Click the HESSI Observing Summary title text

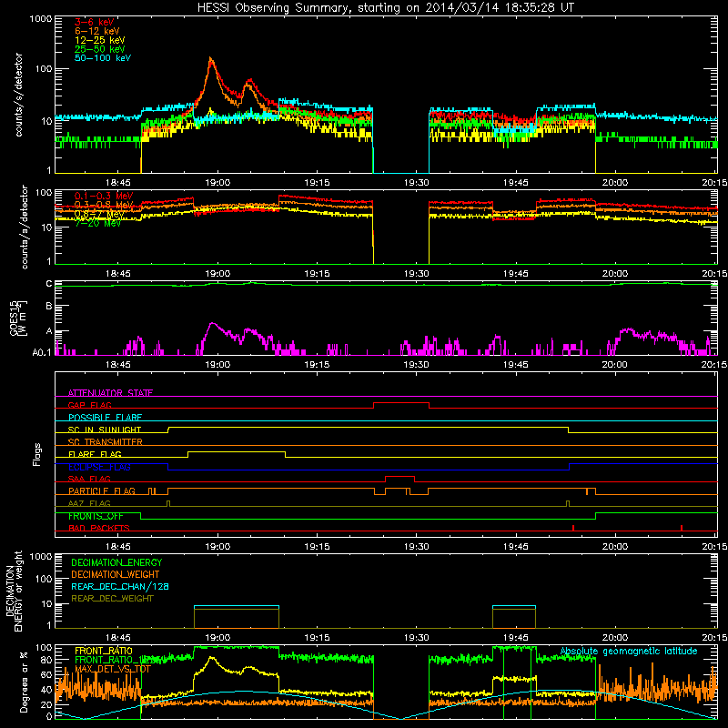click(385, 8)
